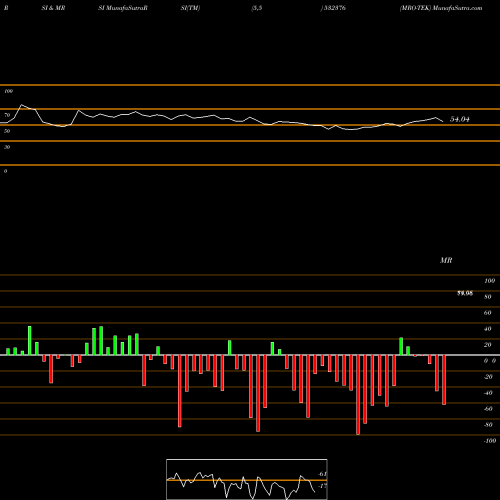Click the MR axis label 80
The width and height of the screenshot is (500, 500).
[x=488, y=297]
